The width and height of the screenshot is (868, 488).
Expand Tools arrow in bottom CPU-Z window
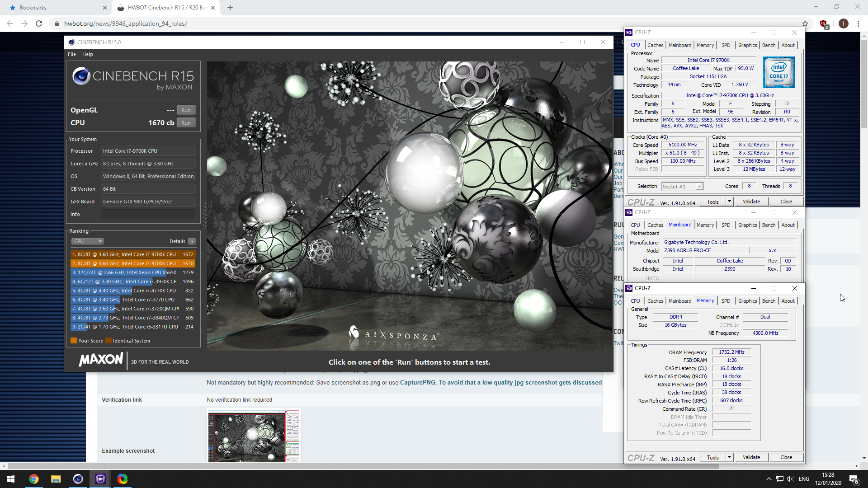[729, 458]
